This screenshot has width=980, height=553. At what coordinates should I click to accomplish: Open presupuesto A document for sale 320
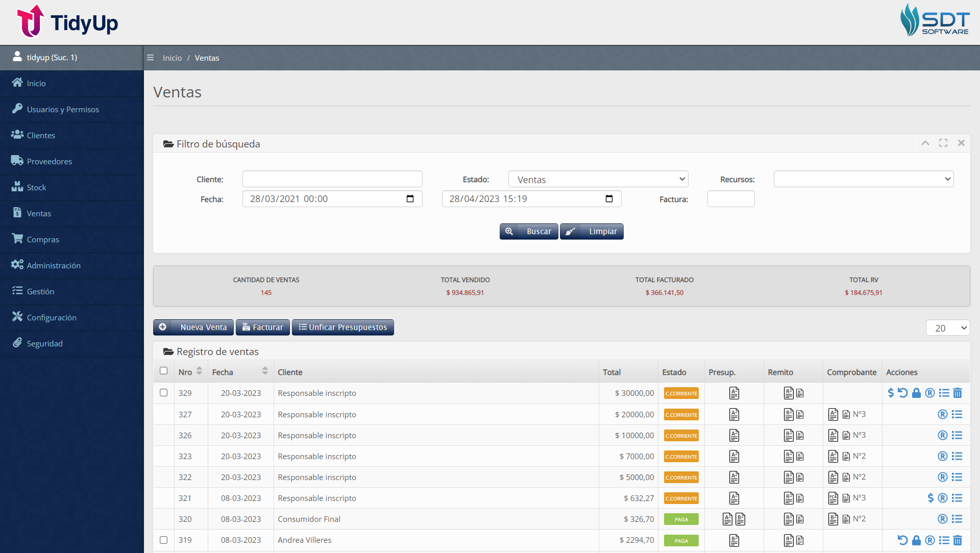pos(727,519)
